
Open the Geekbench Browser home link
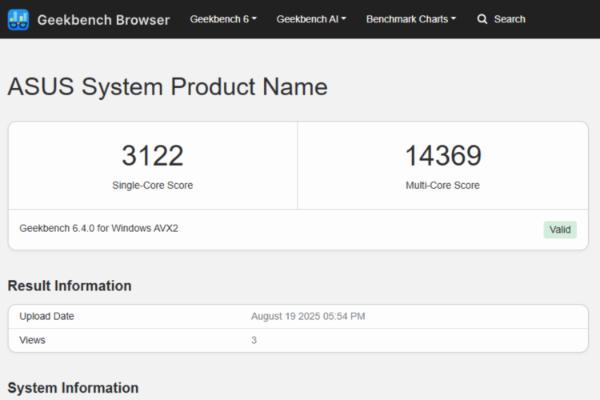pos(103,20)
